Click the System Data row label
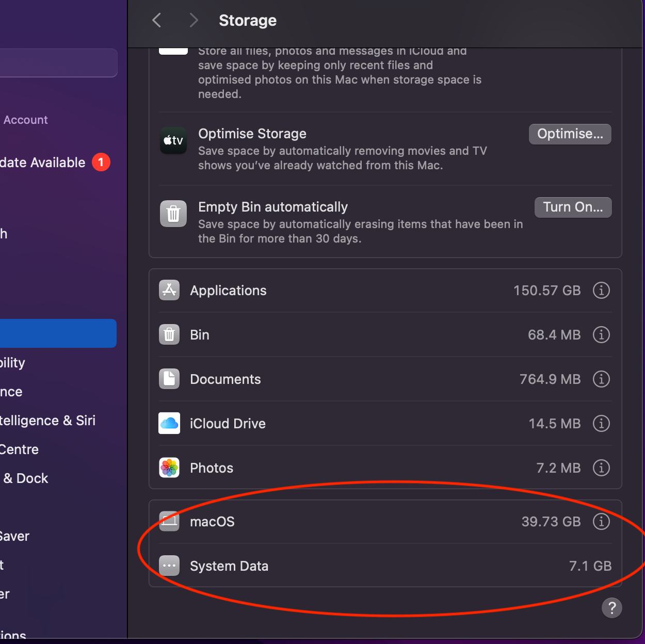The height and width of the screenshot is (644, 645). click(x=229, y=566)
